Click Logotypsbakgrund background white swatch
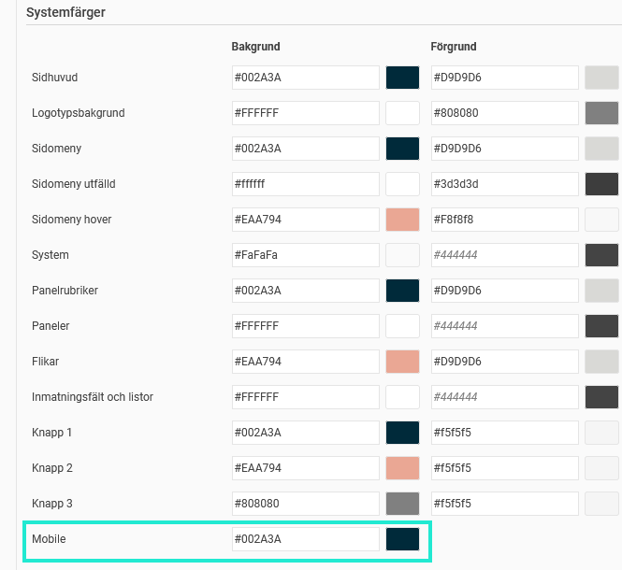 pos(402,113)
